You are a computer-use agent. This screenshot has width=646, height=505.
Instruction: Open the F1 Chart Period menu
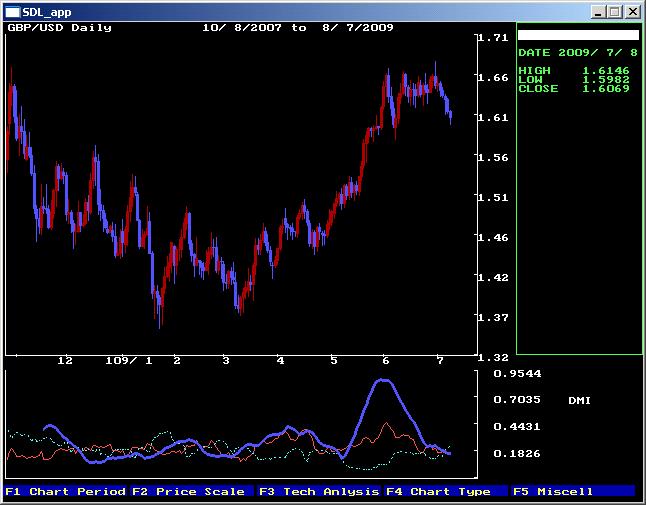tap(66, 491)
